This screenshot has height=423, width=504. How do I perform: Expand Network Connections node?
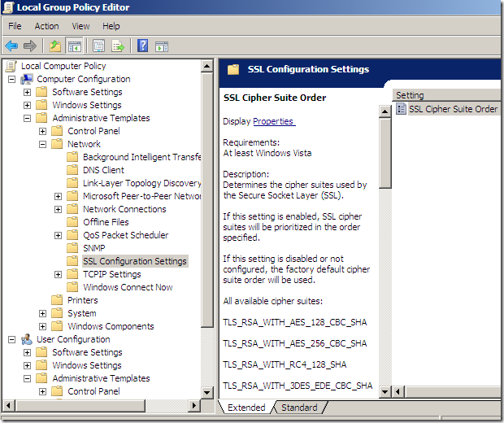pyautogui.click(x=59, y=209)
